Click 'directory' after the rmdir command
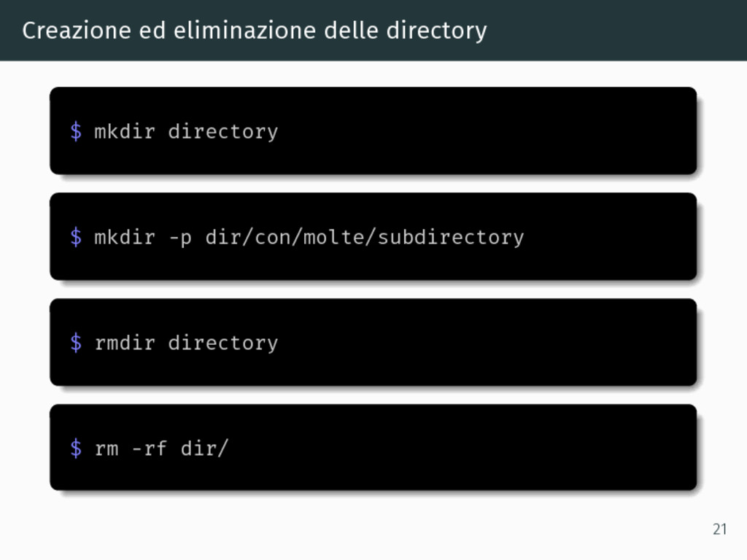This screenshot has height=560, width=747. click(223, 344)
